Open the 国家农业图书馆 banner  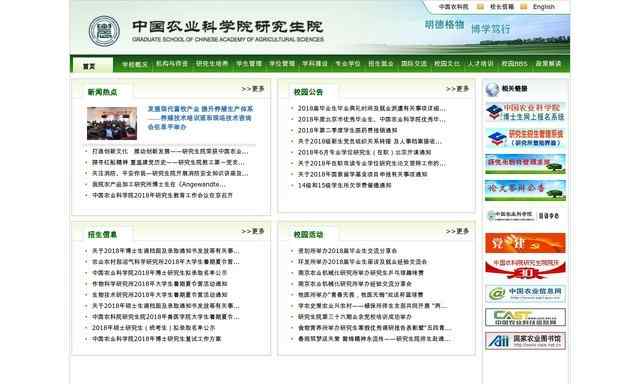[x=525, y=341]
